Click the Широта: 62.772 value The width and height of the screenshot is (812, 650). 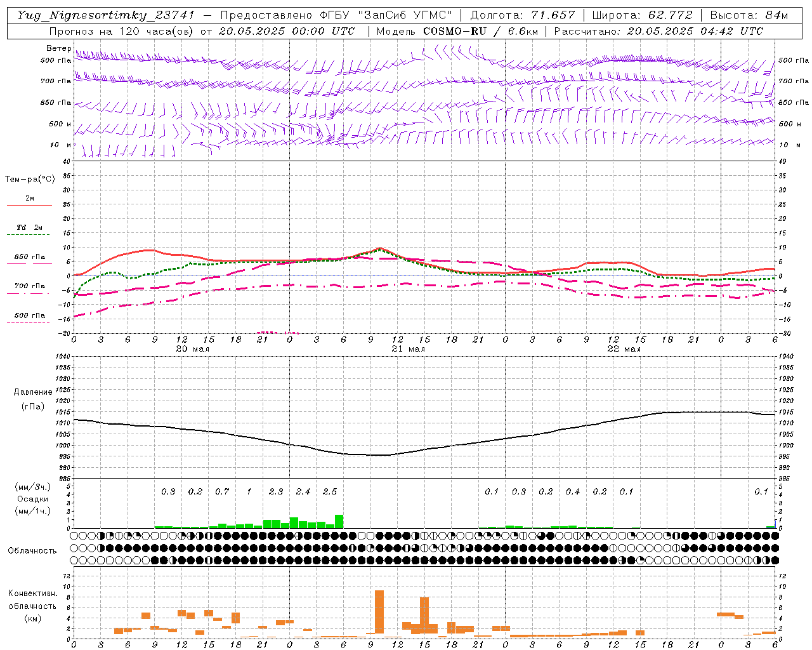click(x=643, y=15)
